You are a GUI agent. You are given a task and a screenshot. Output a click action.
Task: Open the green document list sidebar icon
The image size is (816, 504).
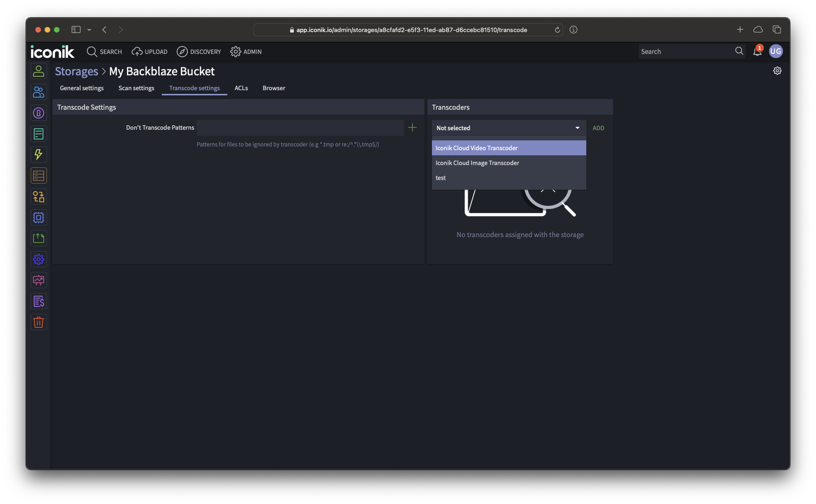coord(39,134)
